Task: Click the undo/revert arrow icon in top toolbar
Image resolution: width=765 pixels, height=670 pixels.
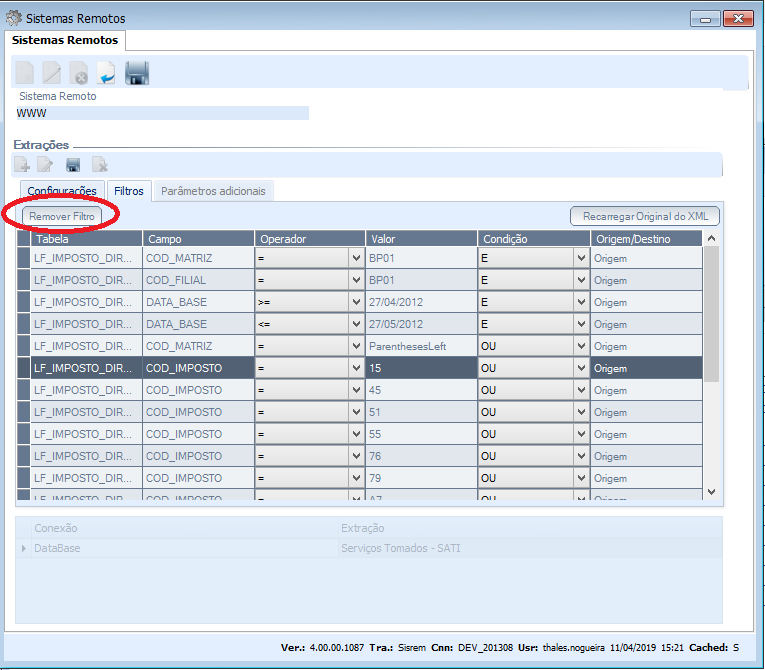Action: 106,73
